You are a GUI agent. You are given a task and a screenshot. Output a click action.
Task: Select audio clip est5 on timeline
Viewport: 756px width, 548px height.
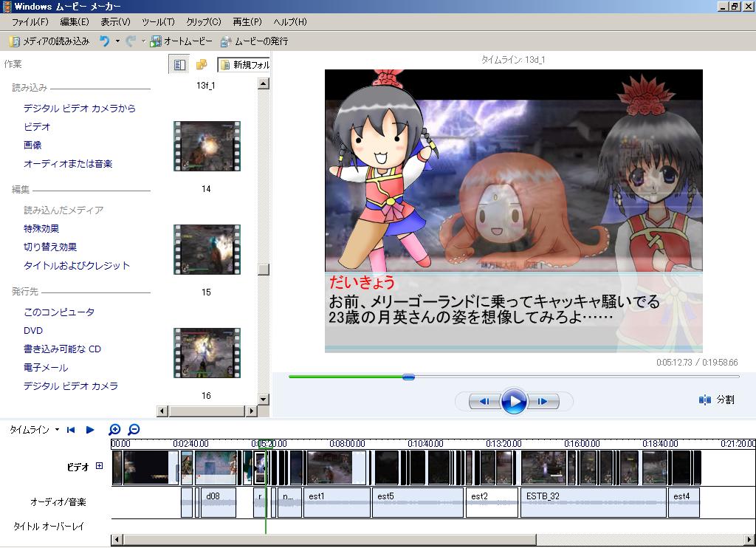tap(418, 503)
